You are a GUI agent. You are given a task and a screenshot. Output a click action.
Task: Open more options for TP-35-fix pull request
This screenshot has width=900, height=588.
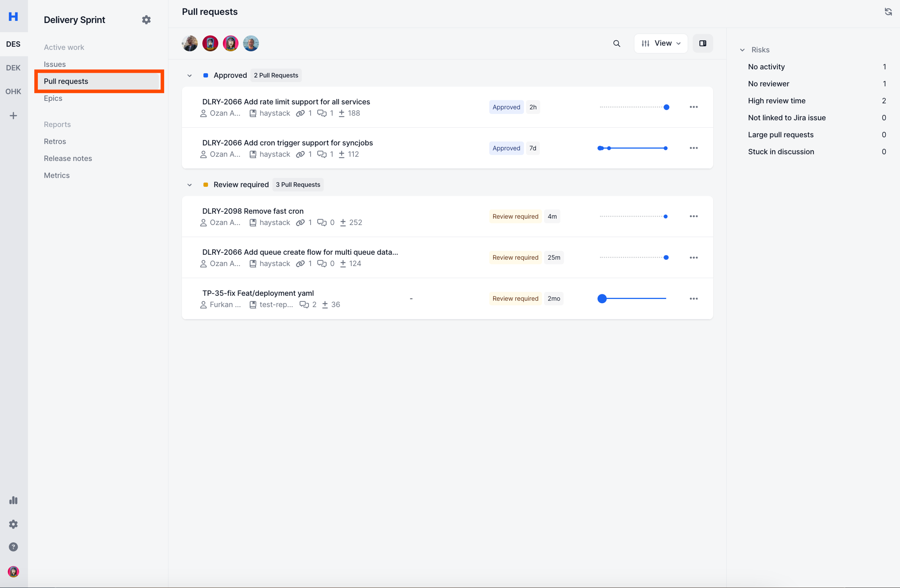pyautogui.click(x=693, y=298)
